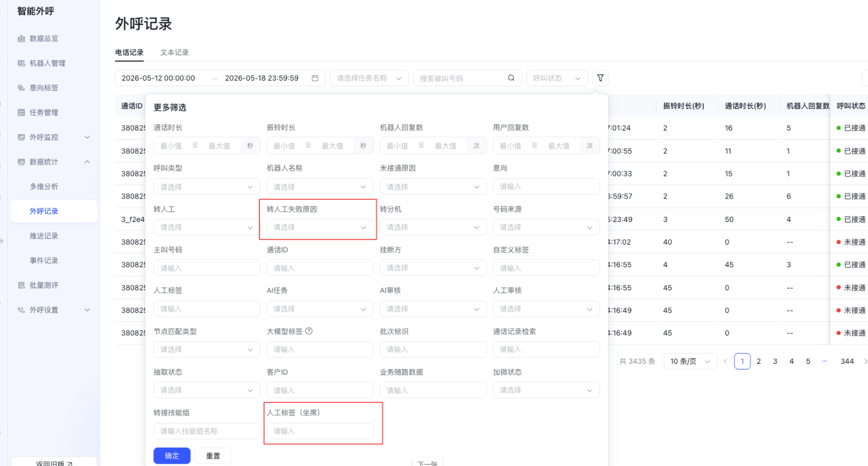Open the 加微状态 dropdown

click(x=546, y=391)
